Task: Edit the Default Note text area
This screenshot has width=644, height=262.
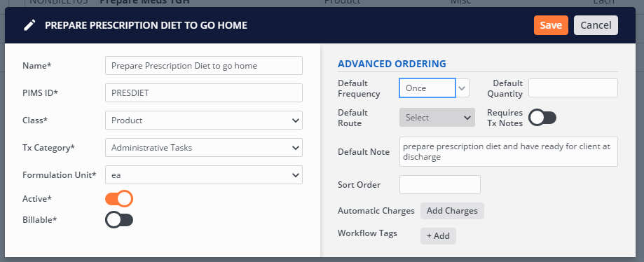Action: click(x=509, y=151)
